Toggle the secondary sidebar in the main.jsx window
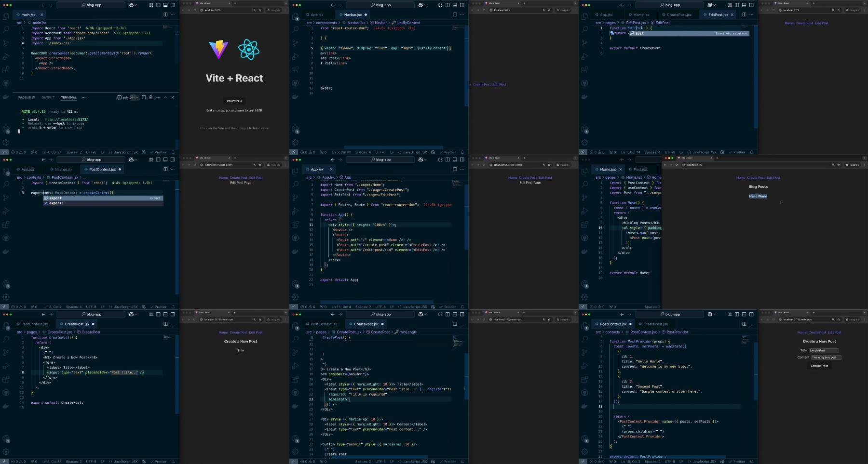The width and height of the screenshot is (868, 464). 173,5
